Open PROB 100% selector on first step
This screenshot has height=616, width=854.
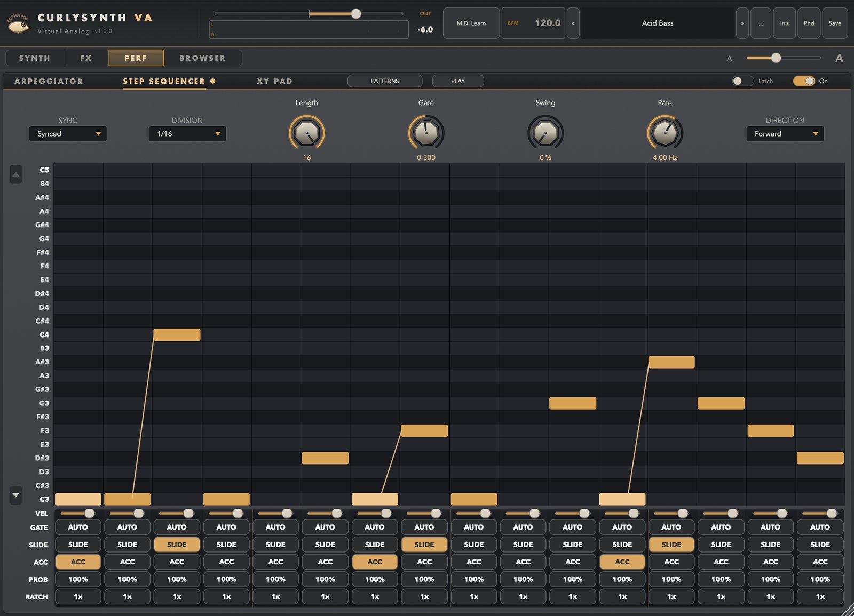[78, 579]
